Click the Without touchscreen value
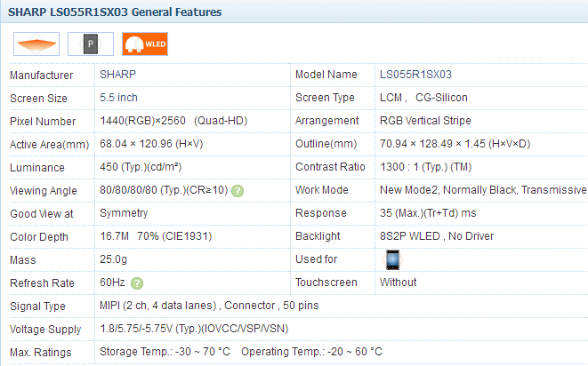Image resolution: width=588 pixels, height=366 pixels. coord(398,282)
